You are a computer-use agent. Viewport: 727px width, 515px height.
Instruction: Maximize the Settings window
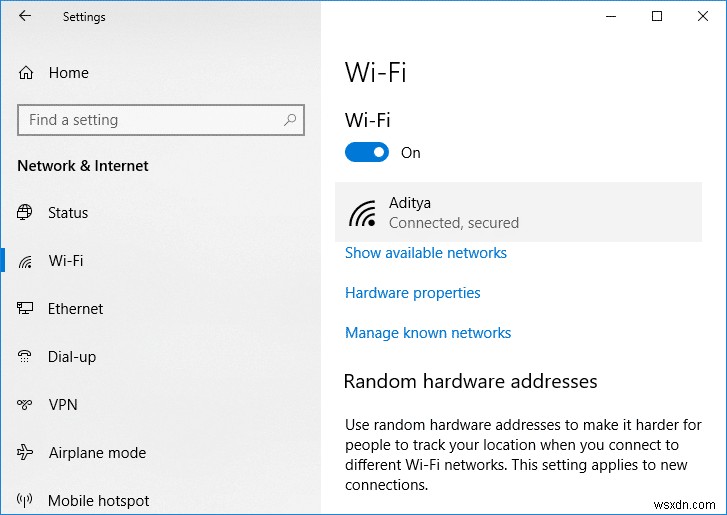pyautogui.click(x=657, y=16)
